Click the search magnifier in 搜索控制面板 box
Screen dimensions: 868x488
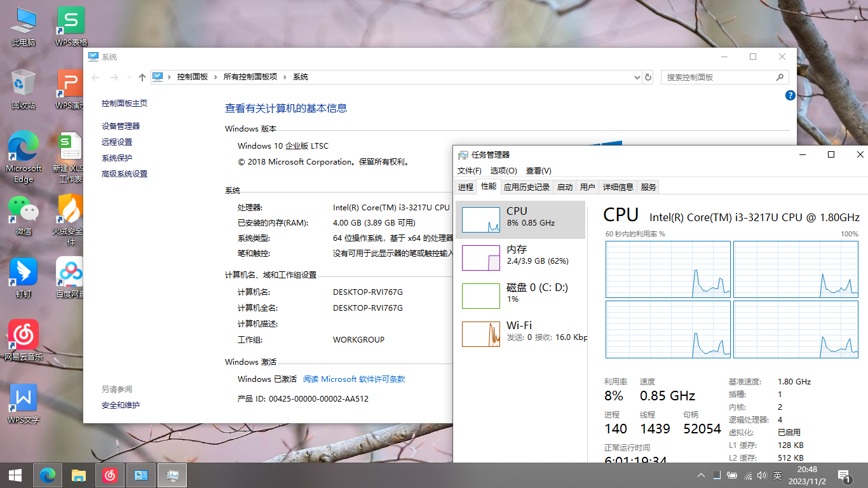click(780, 77)
